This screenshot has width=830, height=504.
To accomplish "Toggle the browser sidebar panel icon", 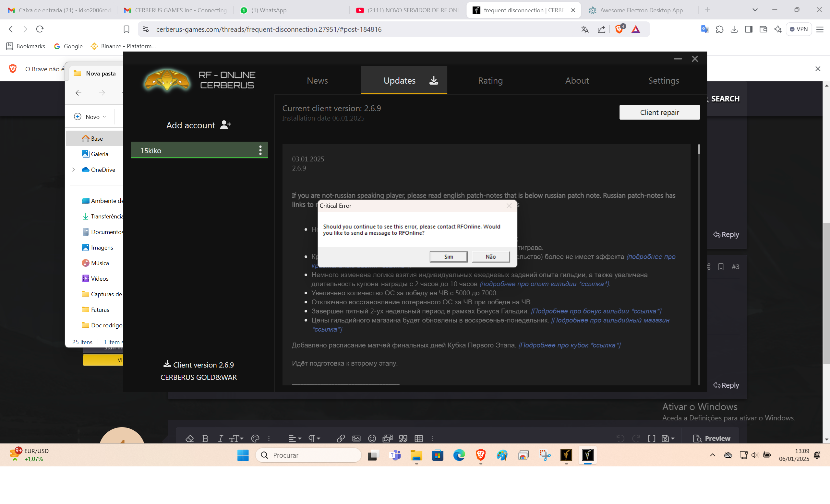I will coord(749,29).
